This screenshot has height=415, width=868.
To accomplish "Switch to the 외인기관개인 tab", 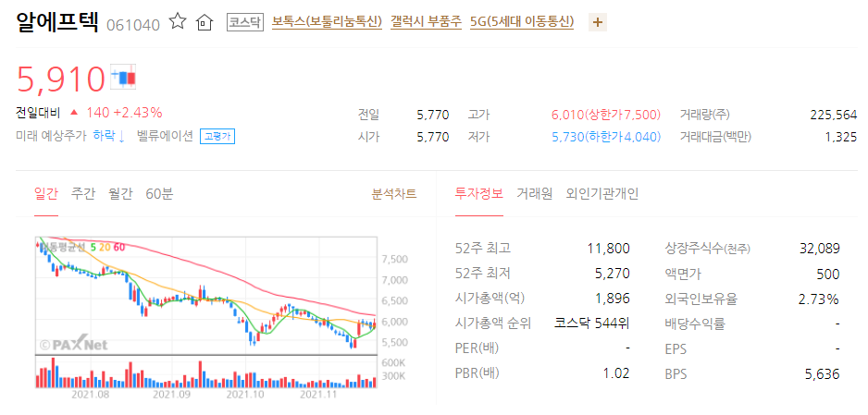I will [602, 194].
